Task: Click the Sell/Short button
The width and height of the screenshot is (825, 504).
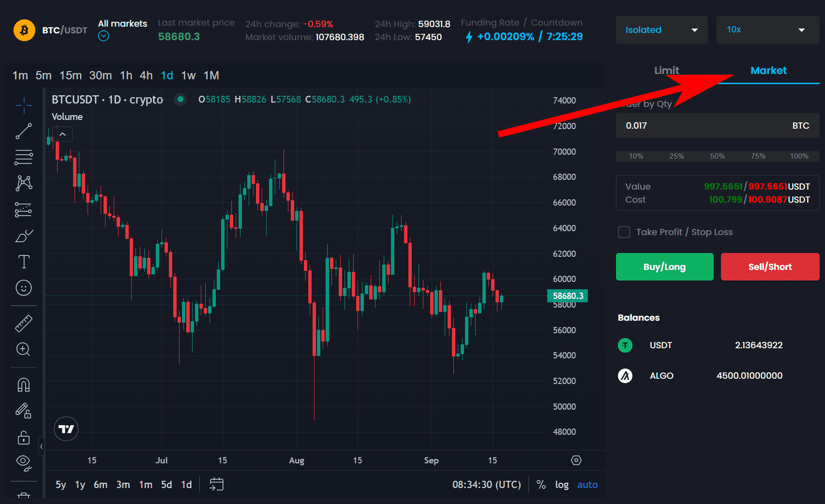Action: tap(770, 267)
